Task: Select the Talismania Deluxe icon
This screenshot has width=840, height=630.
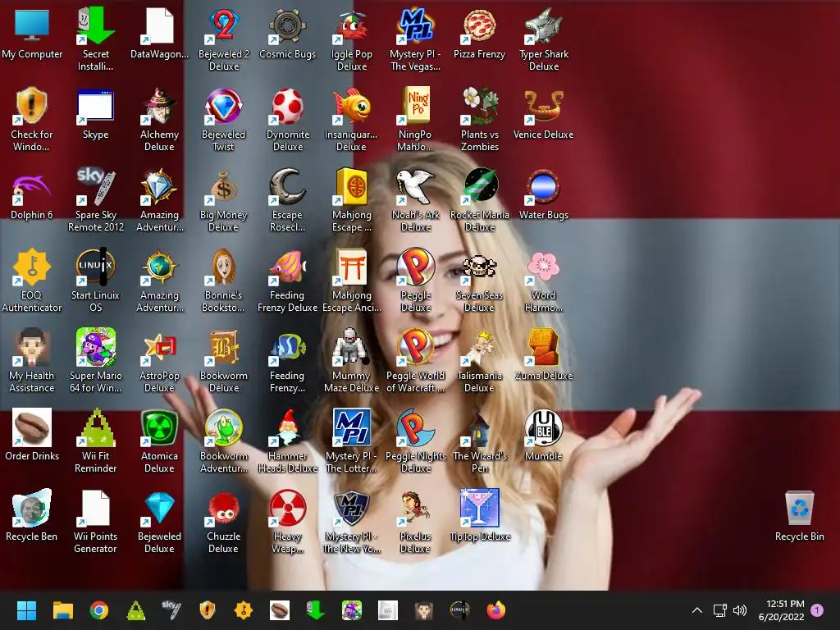Action: coord(479,347)
